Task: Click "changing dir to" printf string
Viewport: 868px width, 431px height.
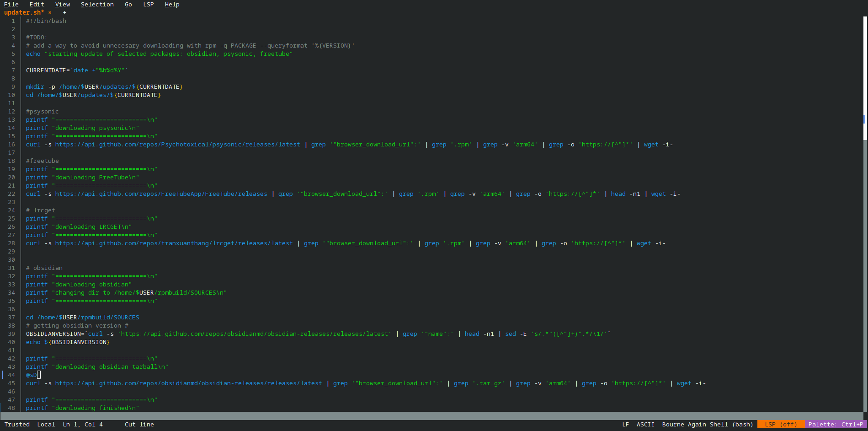Action: coord(139,292)
